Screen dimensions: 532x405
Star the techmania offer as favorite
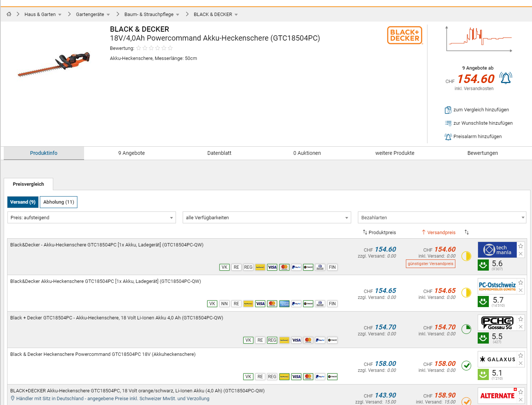[521, 246]
